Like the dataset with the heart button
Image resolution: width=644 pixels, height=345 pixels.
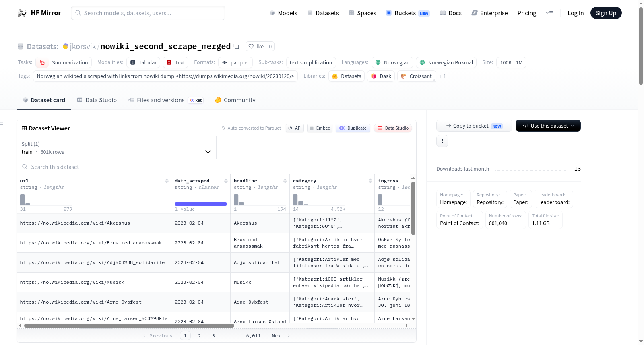point(256,46)
